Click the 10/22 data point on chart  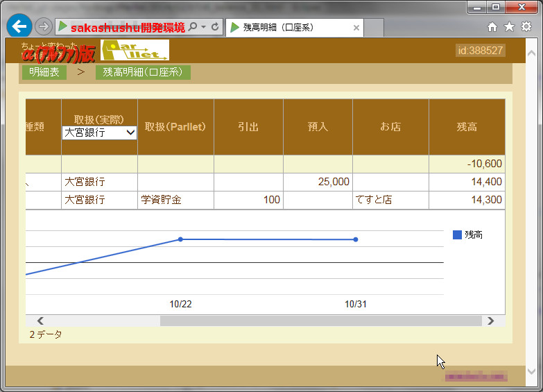[180, 239]
